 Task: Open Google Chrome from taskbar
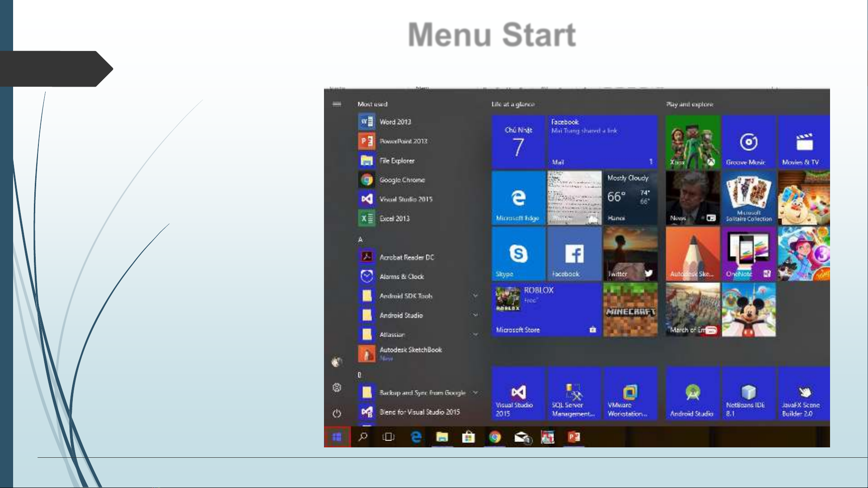coord(495,437)
